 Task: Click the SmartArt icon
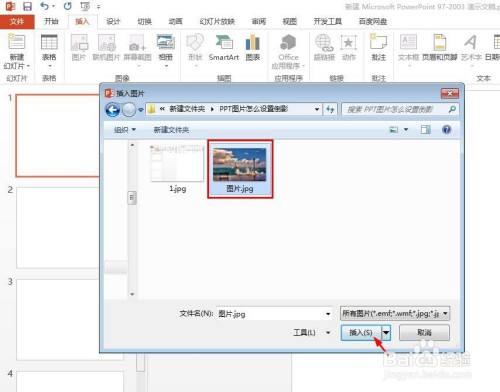pos(224,43)
